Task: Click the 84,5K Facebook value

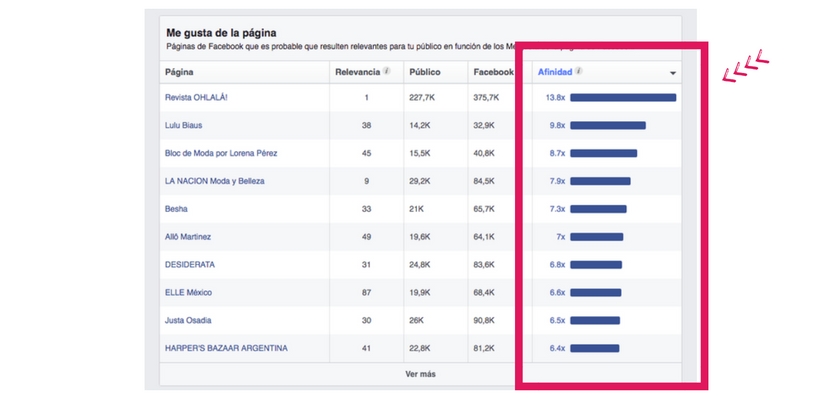Action: (x=484, y=181)
